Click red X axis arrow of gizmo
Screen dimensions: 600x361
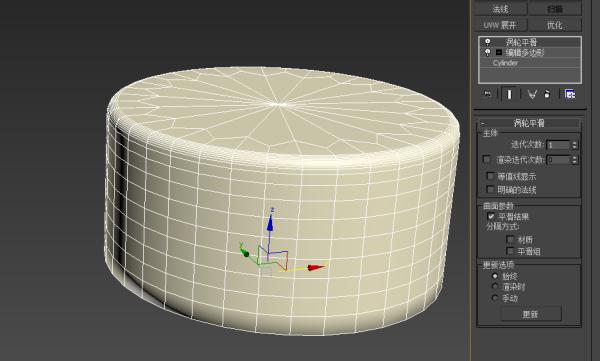316,268
